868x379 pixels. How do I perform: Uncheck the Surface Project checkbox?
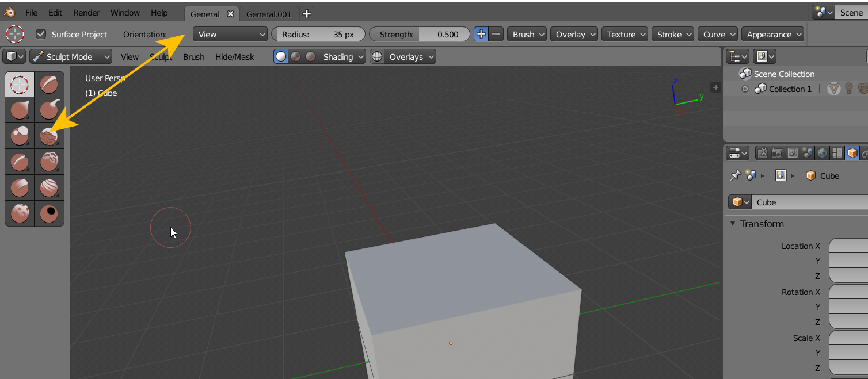coord(41,34)
